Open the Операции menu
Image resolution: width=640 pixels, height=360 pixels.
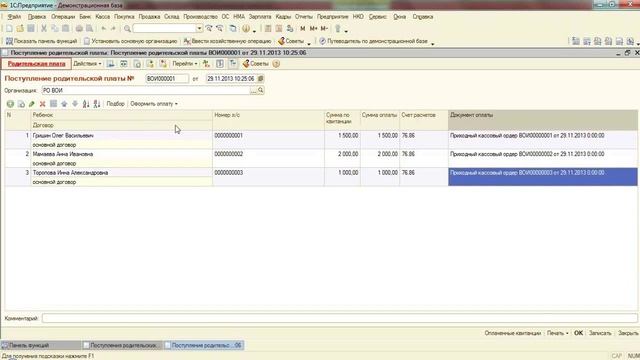(63, 17)
